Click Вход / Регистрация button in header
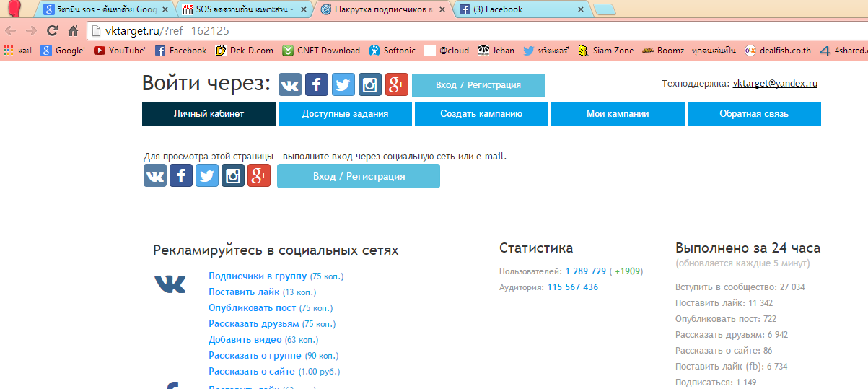The width and height of the screenshot is (868, 389). [x=478, y=84]
